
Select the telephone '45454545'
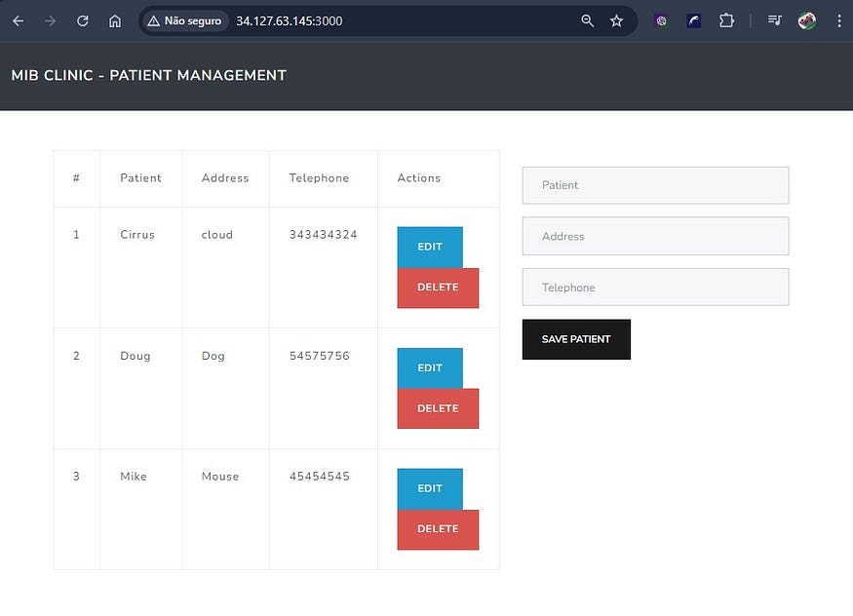point(320,477)
